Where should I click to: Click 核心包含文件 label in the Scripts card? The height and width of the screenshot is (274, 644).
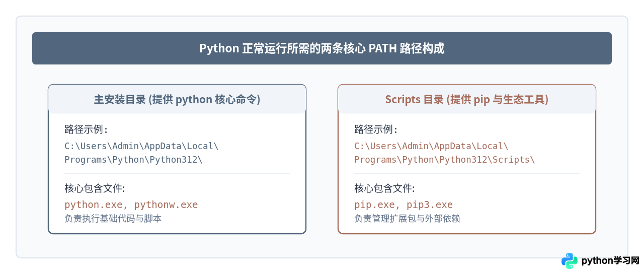coord(384,188)
